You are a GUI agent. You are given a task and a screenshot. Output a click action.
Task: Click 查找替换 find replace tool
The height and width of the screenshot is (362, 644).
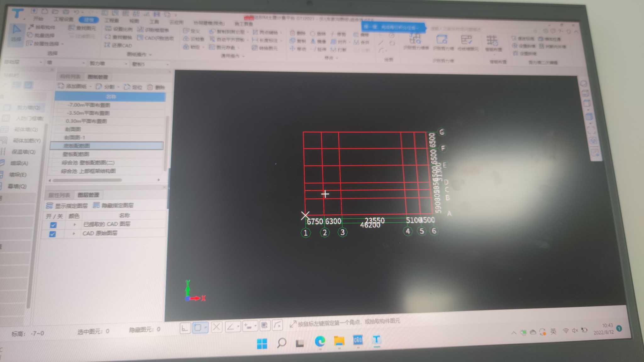click(119, 37)
